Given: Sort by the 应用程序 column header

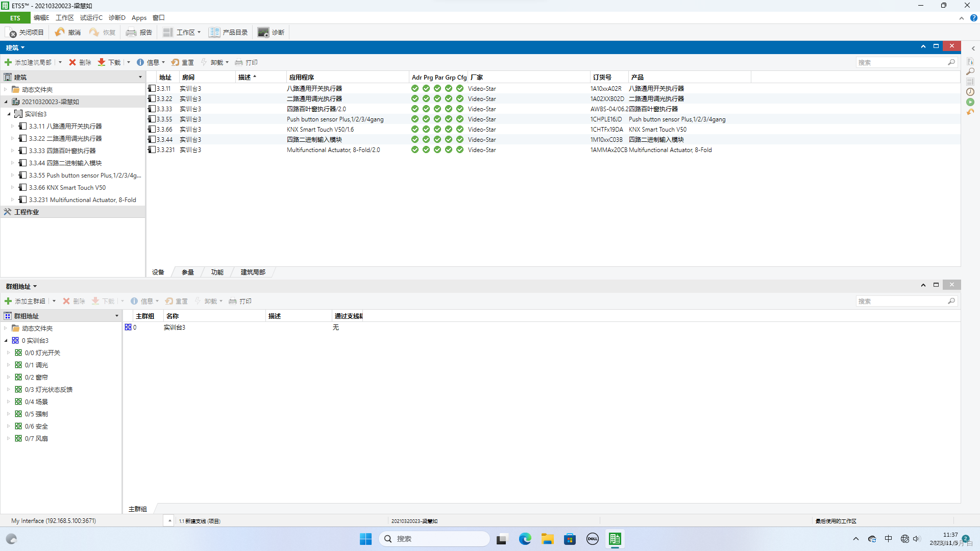Looking at the screenshot, I should coord(347,77).
